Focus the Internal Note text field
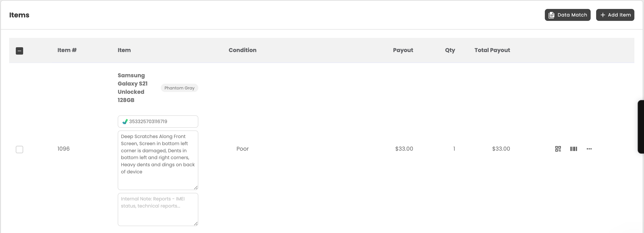The width and height of the screenshot is (644, 233). [x=158, y=209]
